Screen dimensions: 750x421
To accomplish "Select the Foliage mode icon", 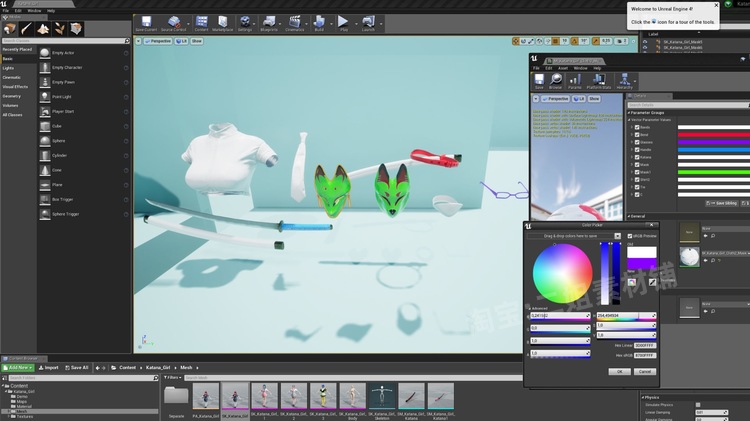I will pos(59,29).
